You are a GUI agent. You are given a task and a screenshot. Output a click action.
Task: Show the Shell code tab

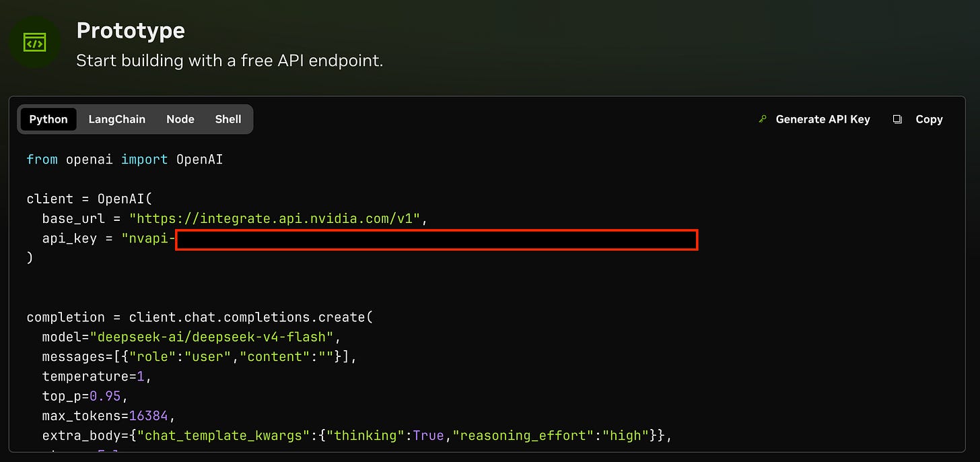(228, 119)
